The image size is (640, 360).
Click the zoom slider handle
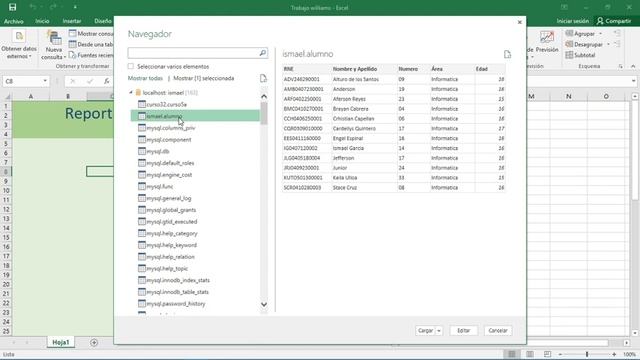click(x=587, y=354)
